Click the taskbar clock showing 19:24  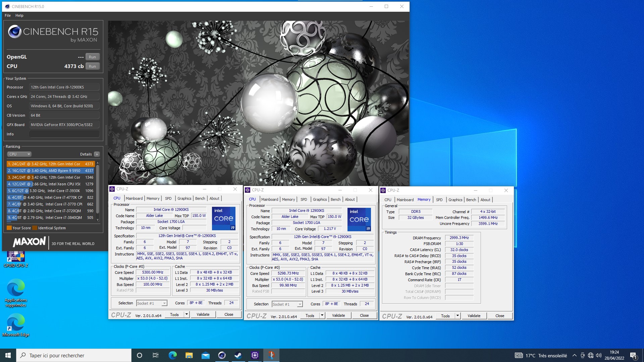pos(614,355)
